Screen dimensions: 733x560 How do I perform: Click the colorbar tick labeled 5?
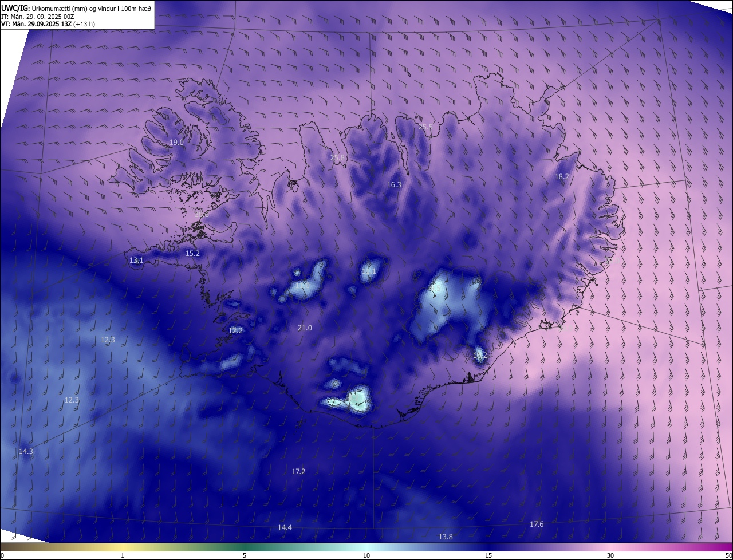245,555
